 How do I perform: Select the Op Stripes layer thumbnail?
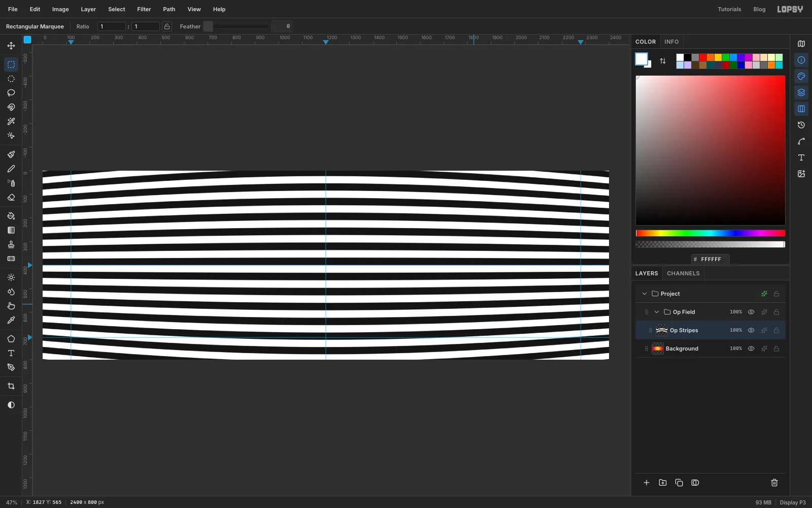point(662,330)
